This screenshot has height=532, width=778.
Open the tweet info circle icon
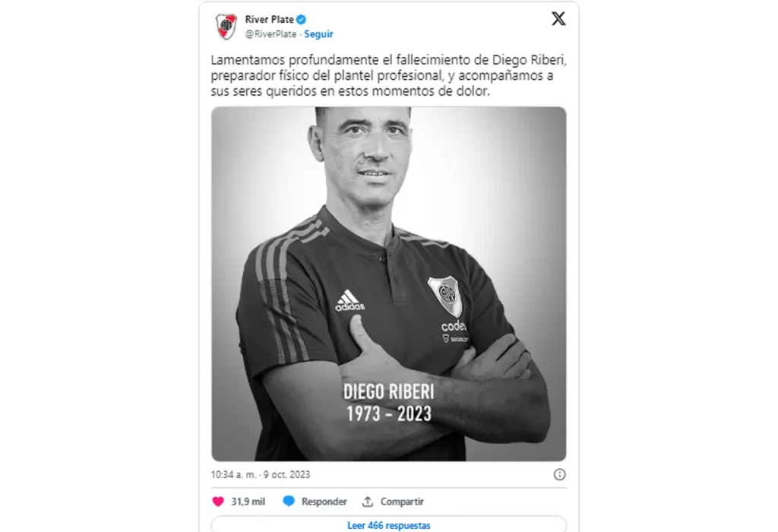point(559,474)
